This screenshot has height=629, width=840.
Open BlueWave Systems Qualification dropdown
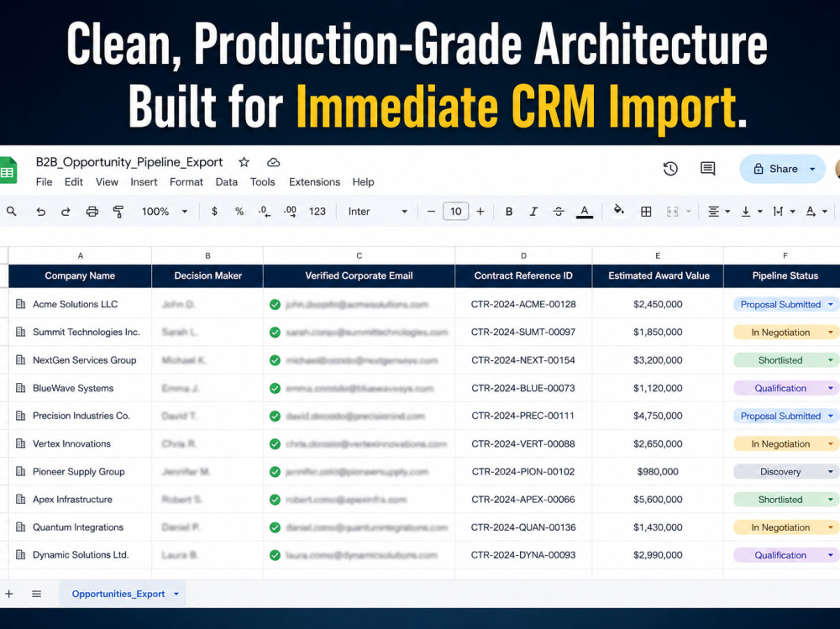click(831, 388)
